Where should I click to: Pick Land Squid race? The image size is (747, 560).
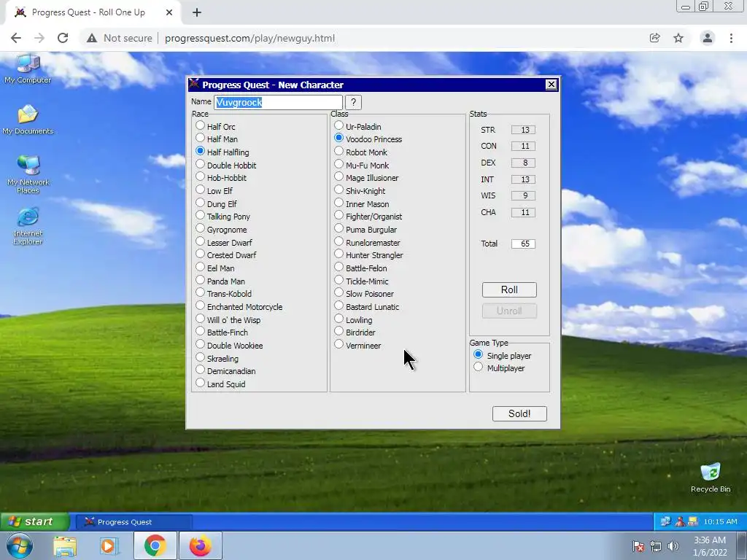[200, 383]
